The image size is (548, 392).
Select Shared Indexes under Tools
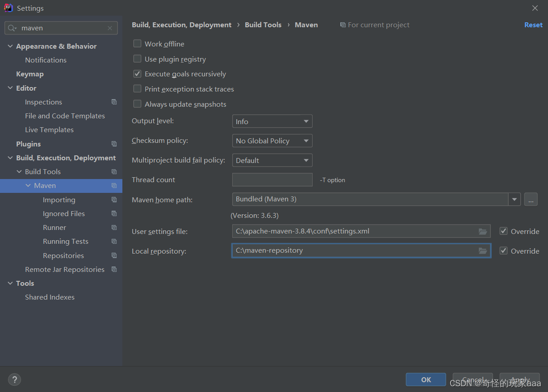50,297
